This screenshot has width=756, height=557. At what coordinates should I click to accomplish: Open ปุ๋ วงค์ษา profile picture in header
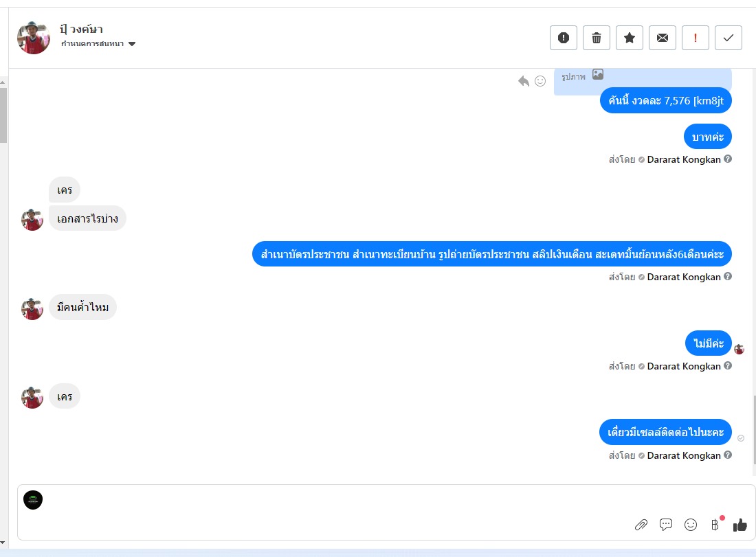[x=33, y=38]
